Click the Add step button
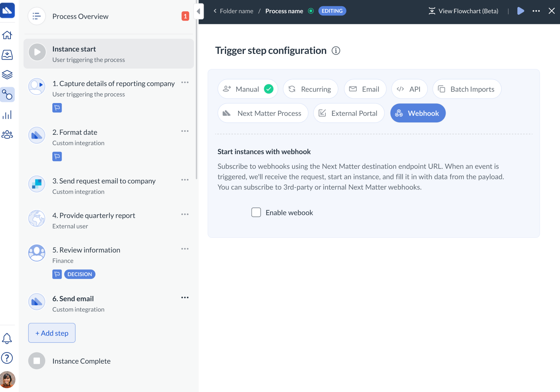Image resolution: width=560 pixels, height=392 pixels. coord(52,333)
